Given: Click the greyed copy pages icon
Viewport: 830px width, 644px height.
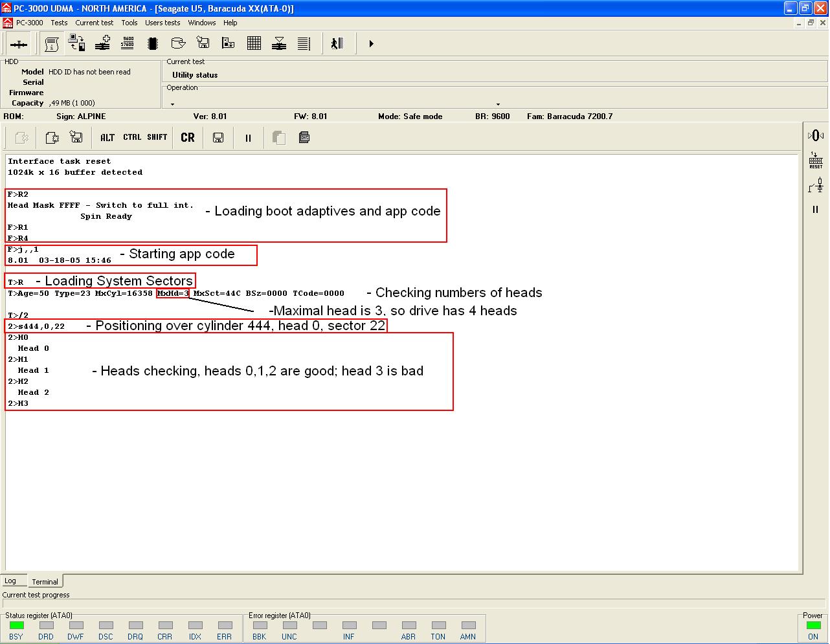Looking at the screenshot, I should point(279,137).
